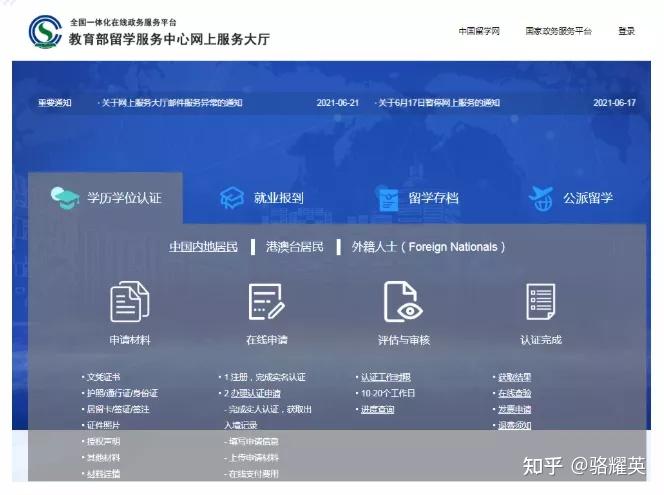Open the 国家政务服务平台 link
This screenshot has height=495, width=664.
[559, 31]
